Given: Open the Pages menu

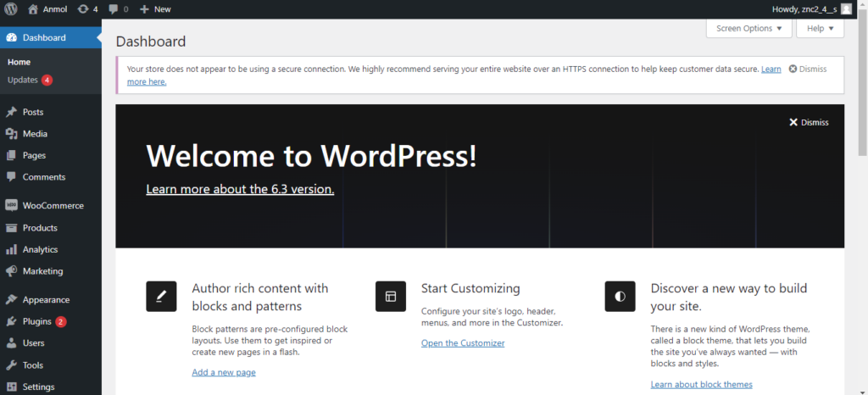Looking at the screenshot, I should coord(51,155).
